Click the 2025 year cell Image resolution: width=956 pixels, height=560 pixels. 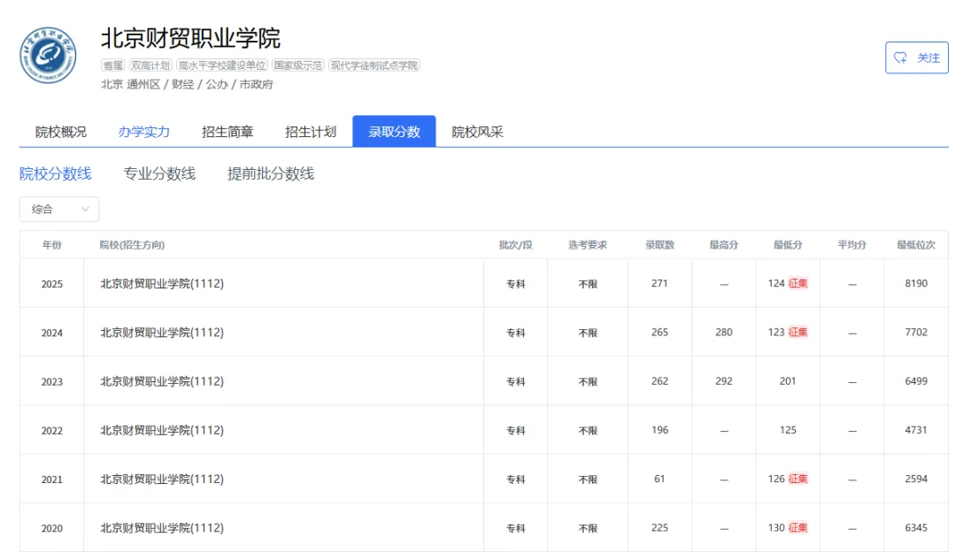click(52, 284)
